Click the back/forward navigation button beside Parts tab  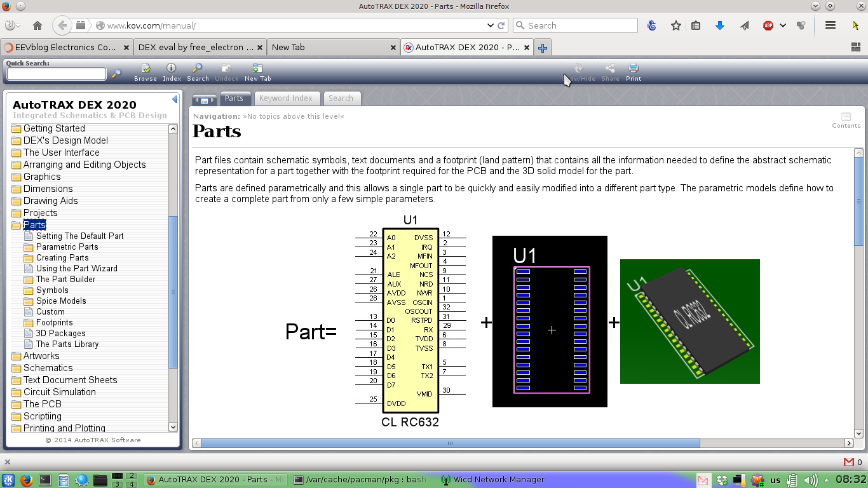tap(205, 100)
